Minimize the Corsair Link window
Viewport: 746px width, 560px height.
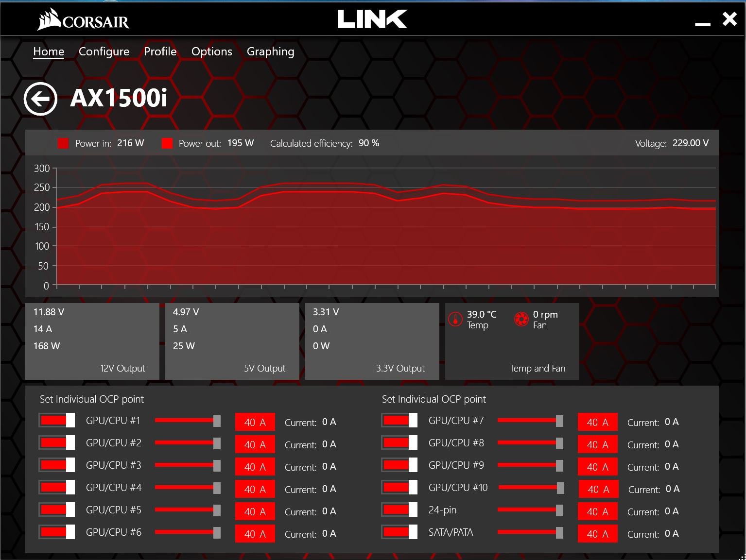pos(703,23)
